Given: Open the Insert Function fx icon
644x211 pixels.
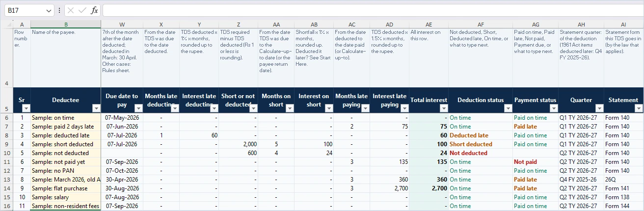Looking at the screenshot, I should click(x=94, y=10).
